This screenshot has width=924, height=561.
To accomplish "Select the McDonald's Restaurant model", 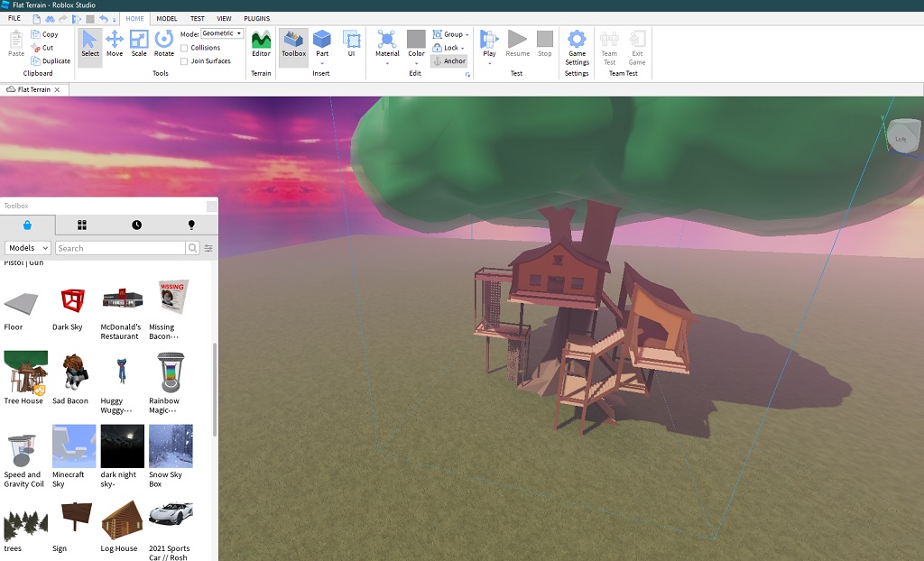I will point(122,299).
